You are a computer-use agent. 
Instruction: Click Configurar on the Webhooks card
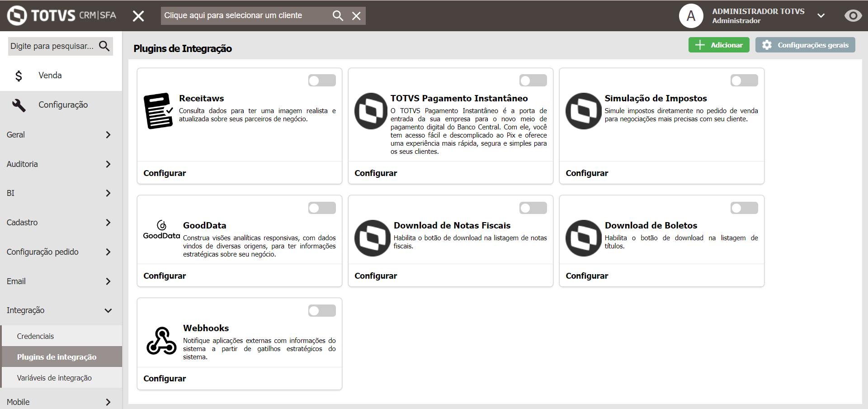(165, 379)
